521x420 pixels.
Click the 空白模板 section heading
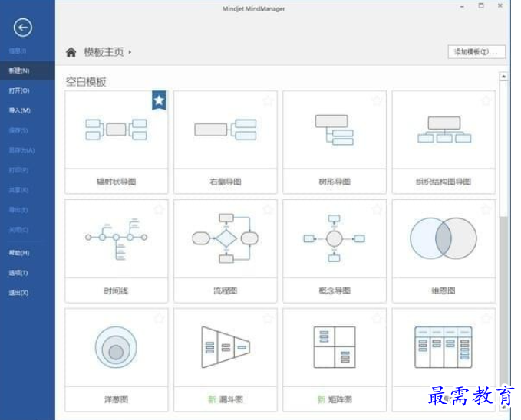click(x=86, y=82)
